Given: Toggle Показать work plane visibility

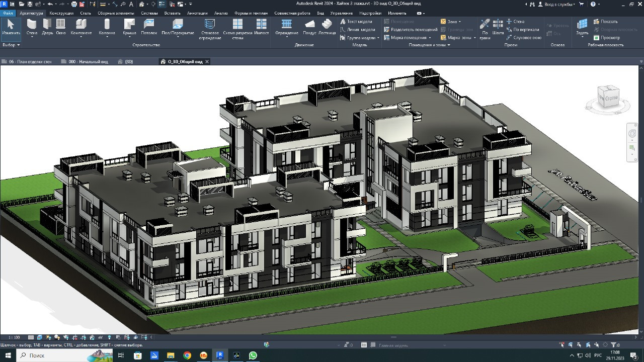Looking at the screenshot, I should 605,22.
